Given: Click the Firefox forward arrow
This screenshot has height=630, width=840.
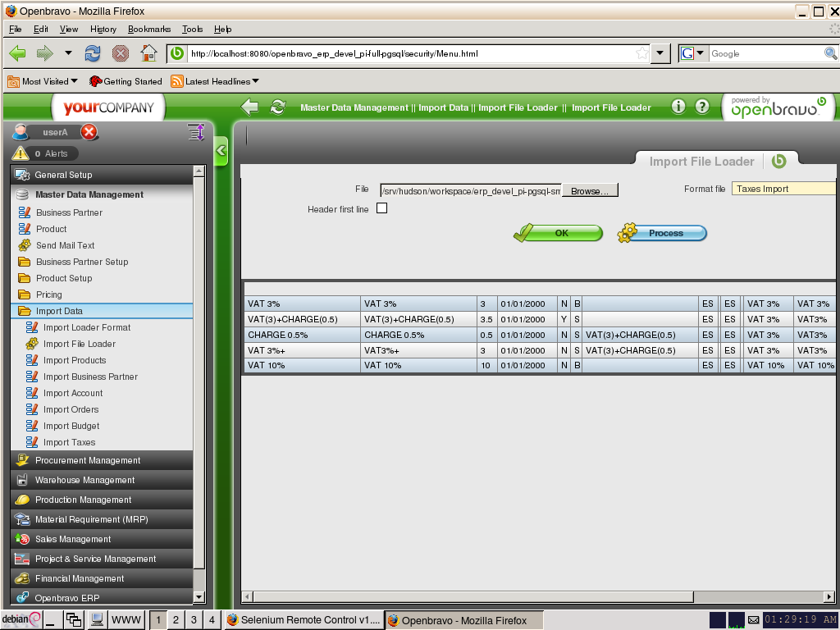Looking at the screenshot, I should click(44, 53).
